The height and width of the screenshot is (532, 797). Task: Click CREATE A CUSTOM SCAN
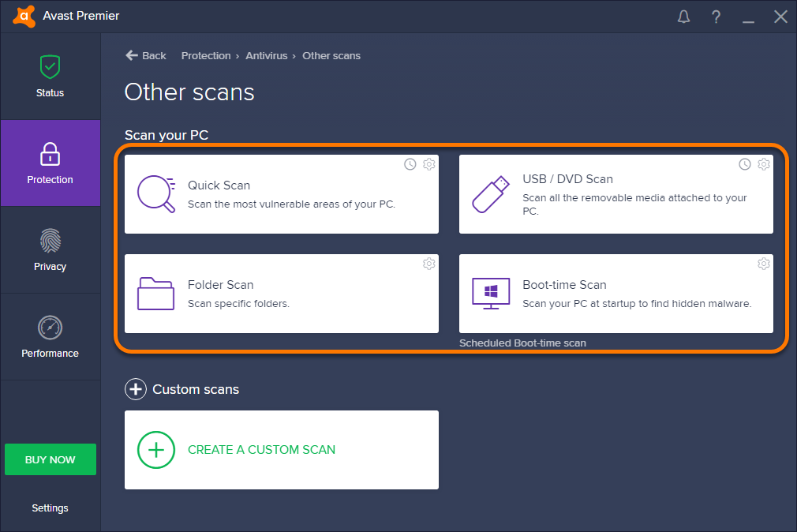[x=261, y=450]
